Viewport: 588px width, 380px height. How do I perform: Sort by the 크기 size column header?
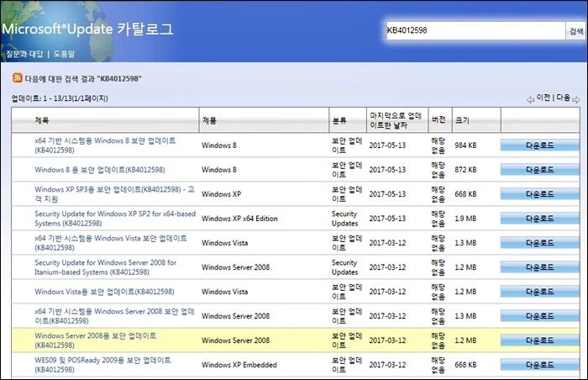click(462, 120)
